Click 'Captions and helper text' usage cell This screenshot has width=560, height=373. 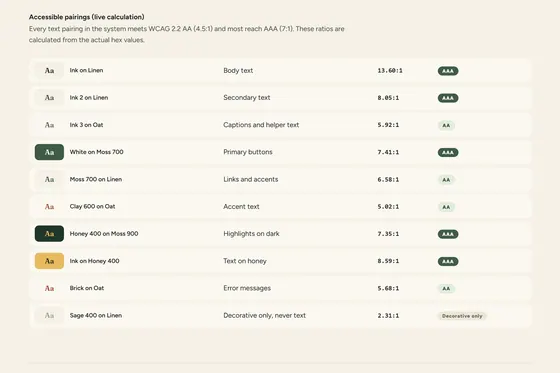[x=261, y=125]
